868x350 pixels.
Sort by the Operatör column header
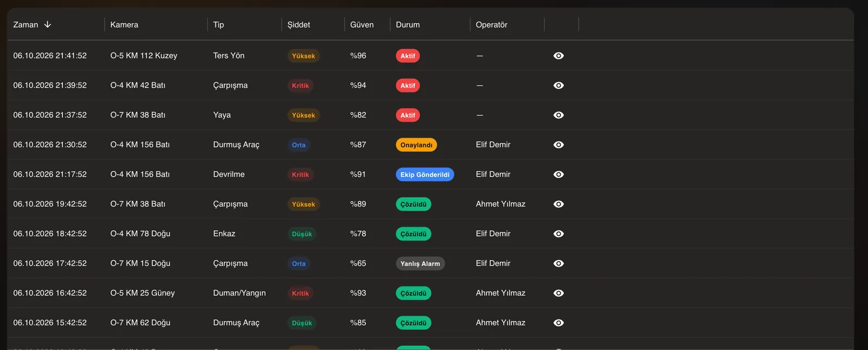pos(492,25)
